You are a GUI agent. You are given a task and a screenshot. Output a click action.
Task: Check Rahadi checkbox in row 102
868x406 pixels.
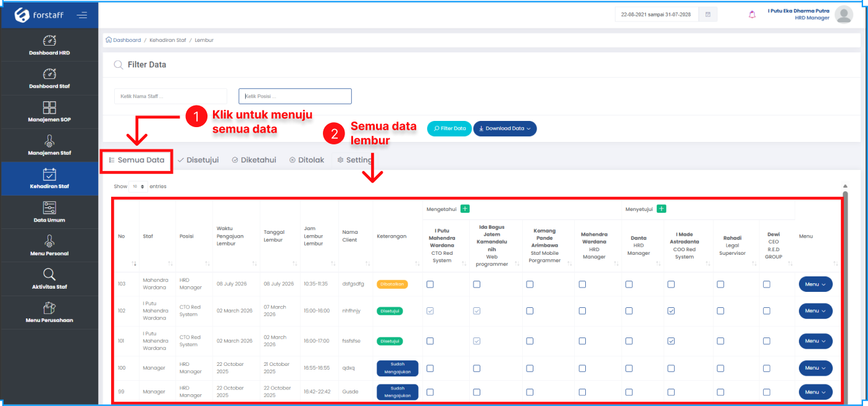(720, 311)
